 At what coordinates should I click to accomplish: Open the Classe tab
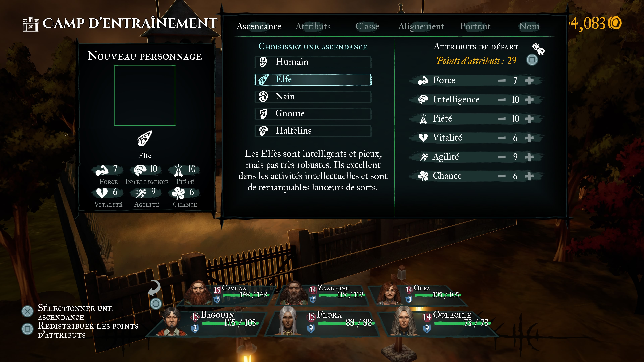(x=367, y=26)
